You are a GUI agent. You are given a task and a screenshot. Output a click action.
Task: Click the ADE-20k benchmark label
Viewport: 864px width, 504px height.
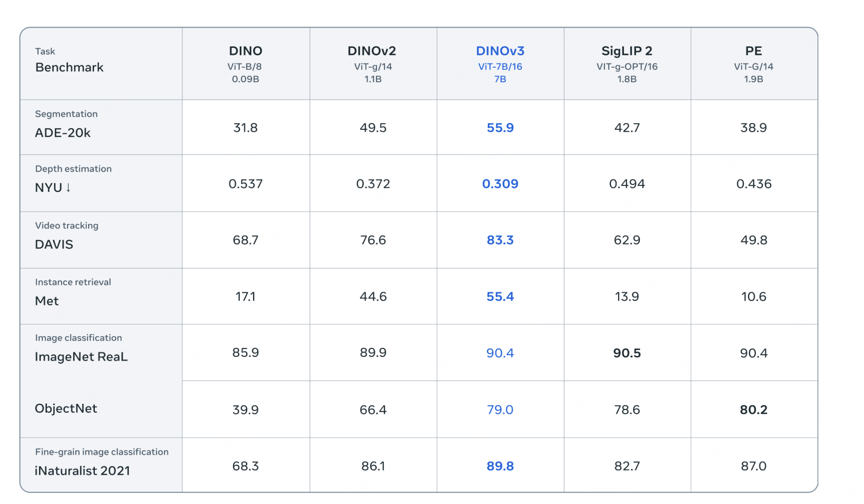tap(62, 133)
